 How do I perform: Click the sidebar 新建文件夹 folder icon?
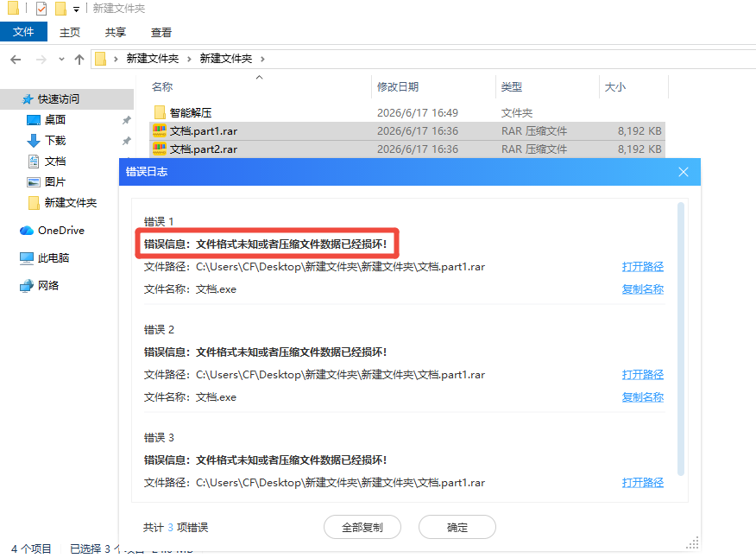click(x=34, y=203)
